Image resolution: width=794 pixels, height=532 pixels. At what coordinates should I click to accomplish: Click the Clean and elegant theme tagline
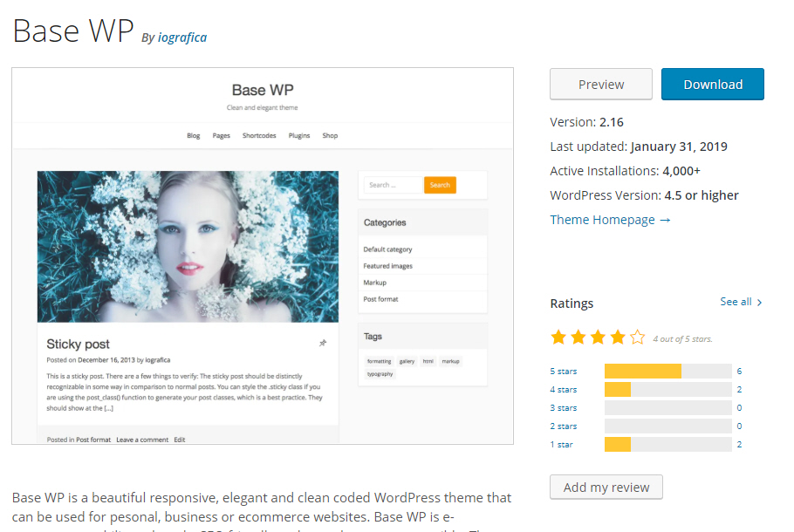(263, 107)
